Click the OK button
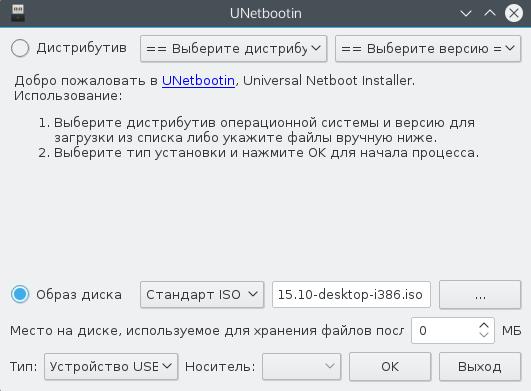Image resolution: width=531 pixels, height=391 pixels. [x=390, y=367]
